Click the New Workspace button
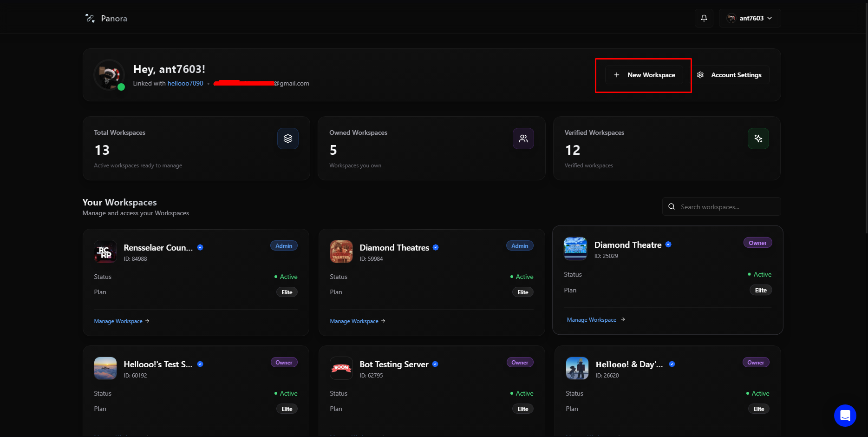 tap(644, 75)
